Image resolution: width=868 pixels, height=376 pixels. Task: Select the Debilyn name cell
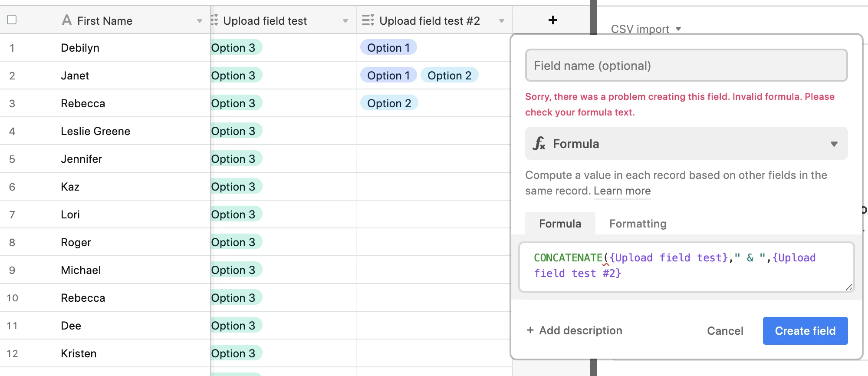80,48
